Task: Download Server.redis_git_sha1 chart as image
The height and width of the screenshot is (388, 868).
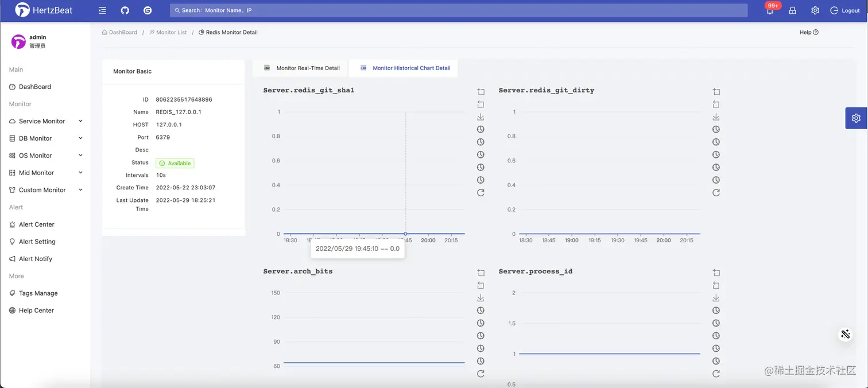Action: click(481, 117)
